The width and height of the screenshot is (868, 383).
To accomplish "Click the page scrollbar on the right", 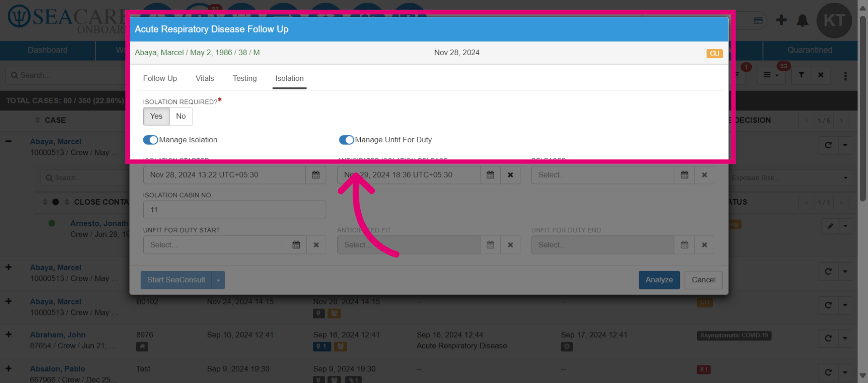I will click(863, 108).
